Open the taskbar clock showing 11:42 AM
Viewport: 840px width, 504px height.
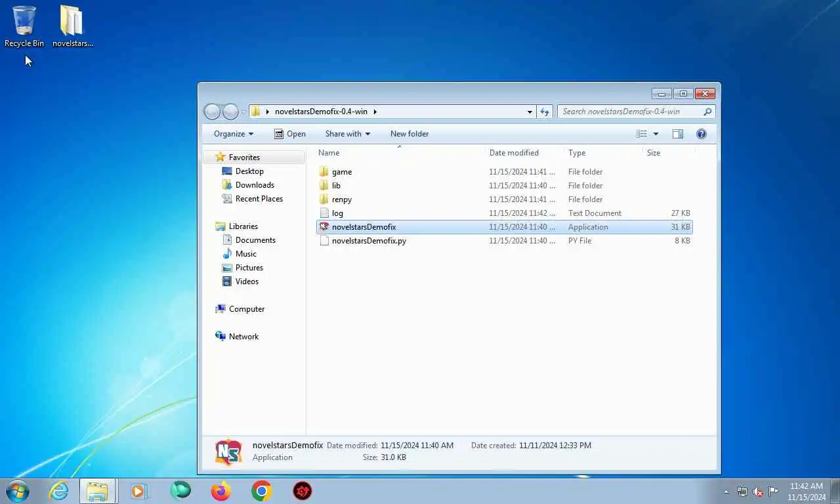click(807, 492)
